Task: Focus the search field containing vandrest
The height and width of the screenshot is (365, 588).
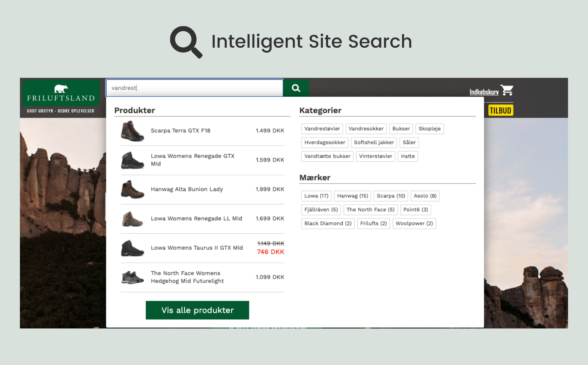Action: pyautogui.click(x=194, y=88)
